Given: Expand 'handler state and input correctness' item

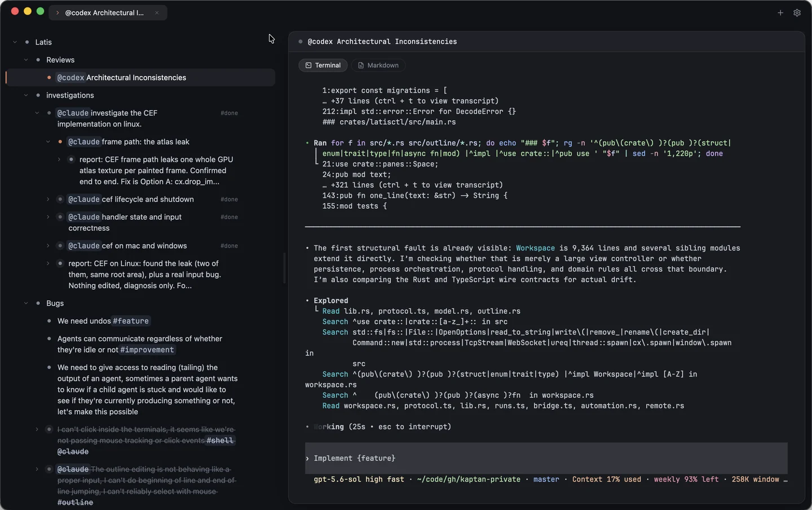Looking at the screenshot, I should 48,217.
